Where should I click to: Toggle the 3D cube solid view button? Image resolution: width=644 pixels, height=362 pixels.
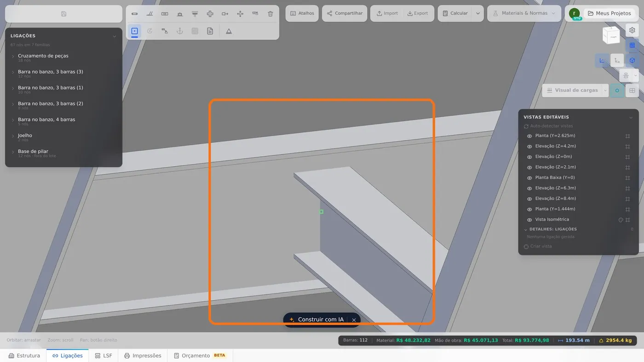[x=632, y=60]
